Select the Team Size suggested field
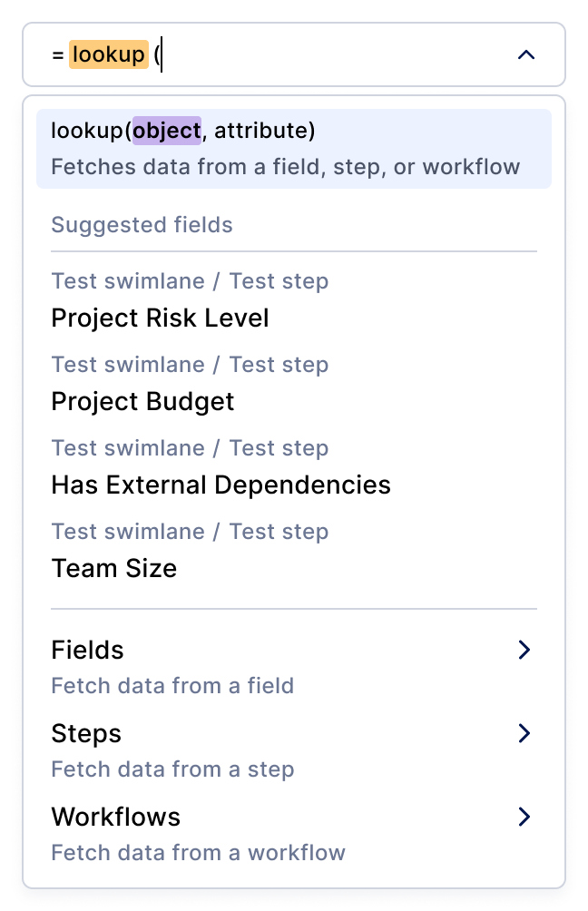 pyautogui.click(x=113, y=569)
